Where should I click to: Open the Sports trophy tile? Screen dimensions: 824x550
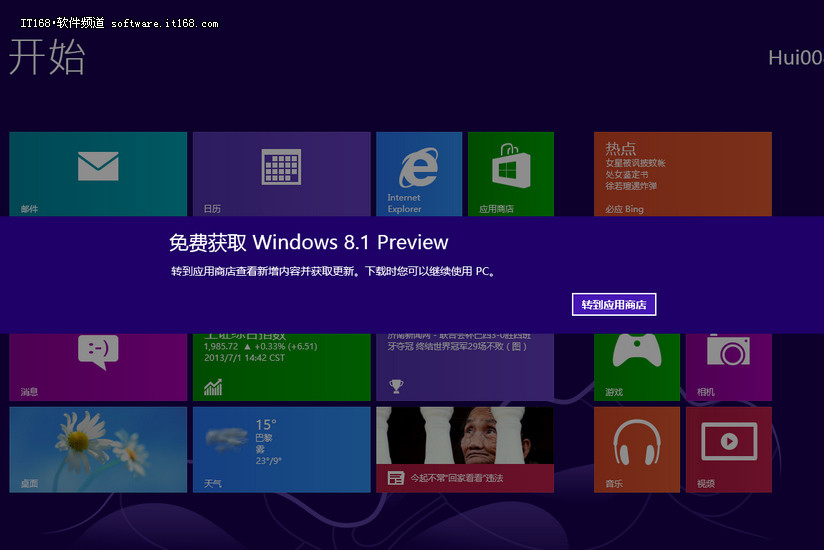coord(465,367)
